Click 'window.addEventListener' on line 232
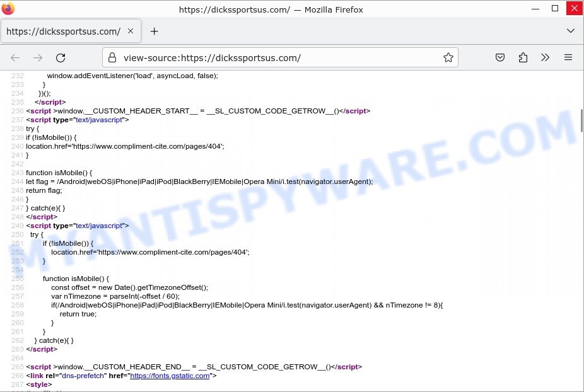The height and width of the screenshot is (392, 584). click(91, 76)
